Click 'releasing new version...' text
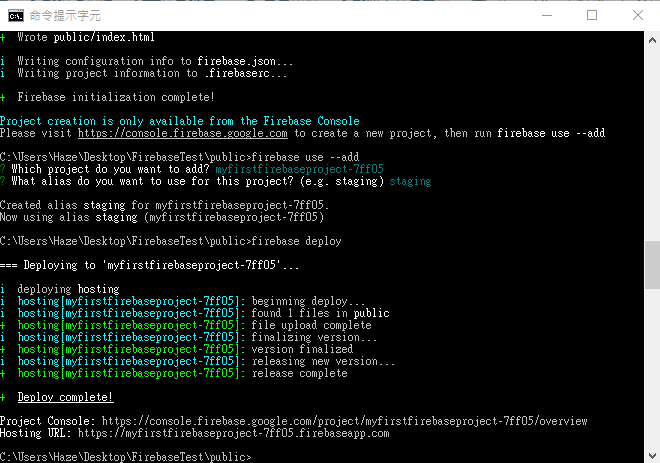The width and height of the screenshot is (660, 463). [323, 361]
